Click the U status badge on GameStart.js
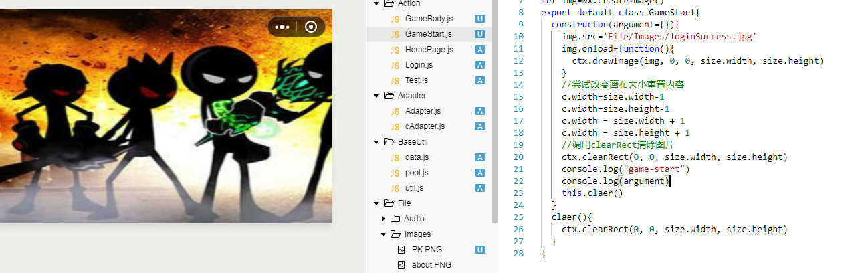Viewport: 868px width, 273px height. tap(479, 34)
